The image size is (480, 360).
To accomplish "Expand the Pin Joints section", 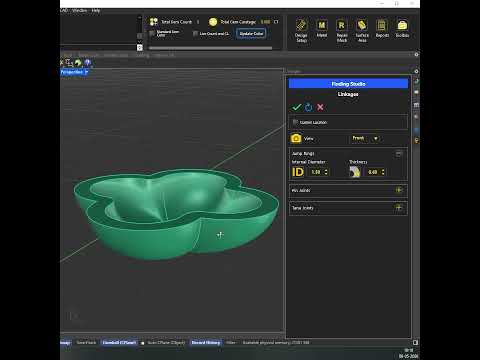I will [399, 190].
